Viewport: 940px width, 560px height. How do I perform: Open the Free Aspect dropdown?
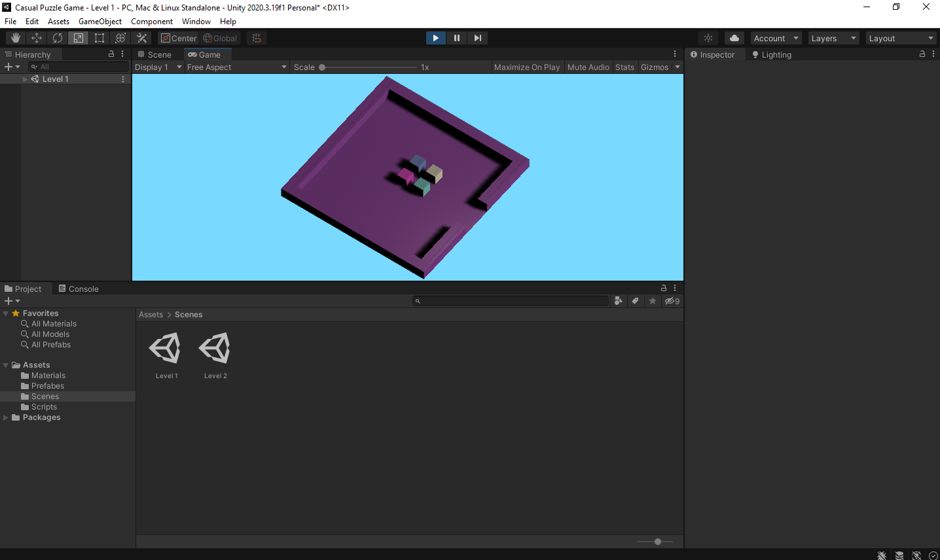pos(237,67)
